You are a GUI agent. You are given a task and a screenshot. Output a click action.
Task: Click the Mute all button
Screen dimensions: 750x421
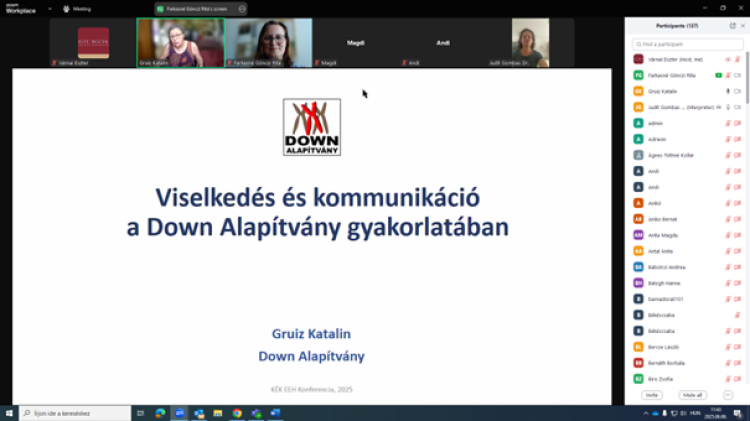point(692,395)
